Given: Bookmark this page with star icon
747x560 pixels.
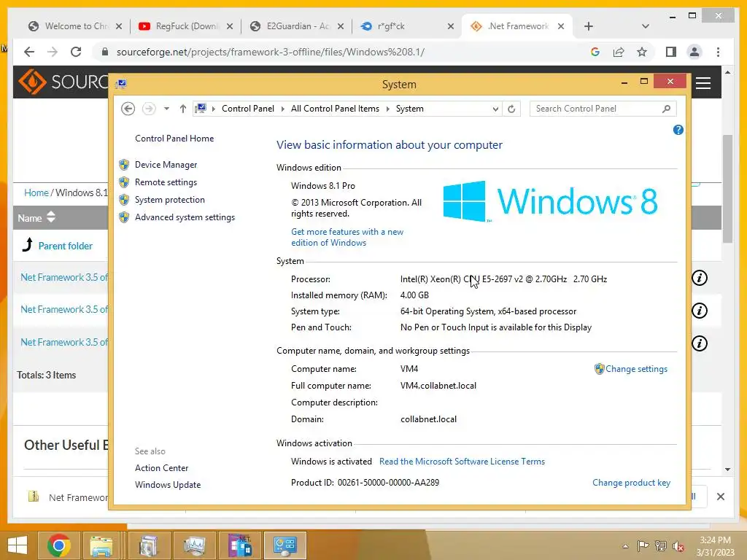Looking at the screenshot, I should click(642, 52).
